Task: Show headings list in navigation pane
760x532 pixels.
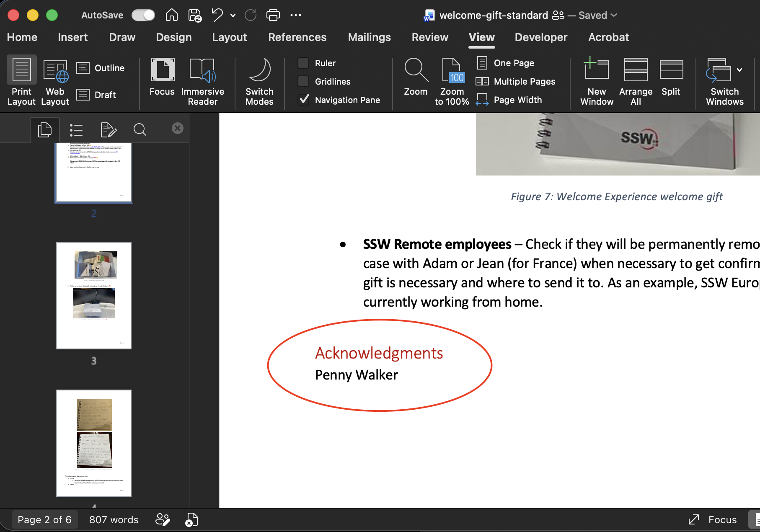Action: pos(76,130)
